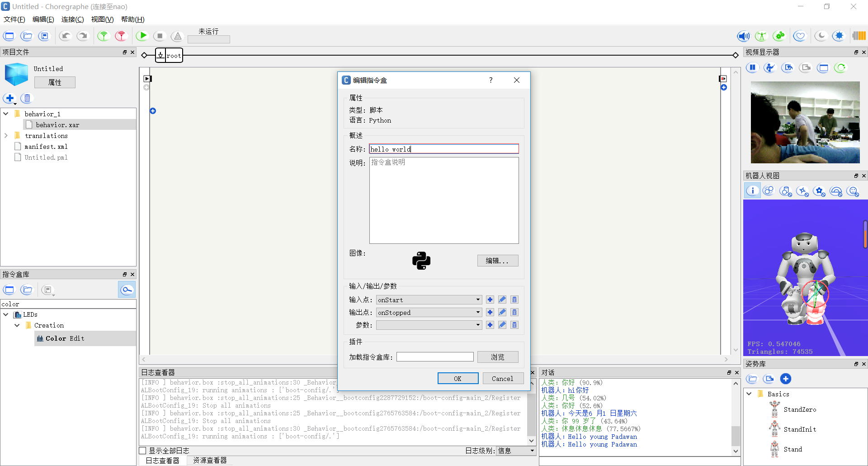
Task: Confirm the dialog with OK
Action: click(x=458, y=378)
